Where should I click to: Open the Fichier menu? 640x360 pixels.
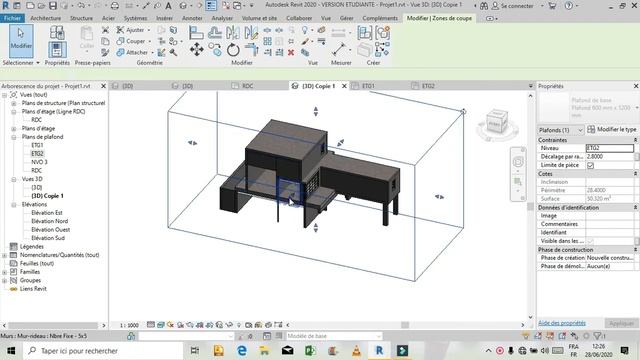coord(12,18)
